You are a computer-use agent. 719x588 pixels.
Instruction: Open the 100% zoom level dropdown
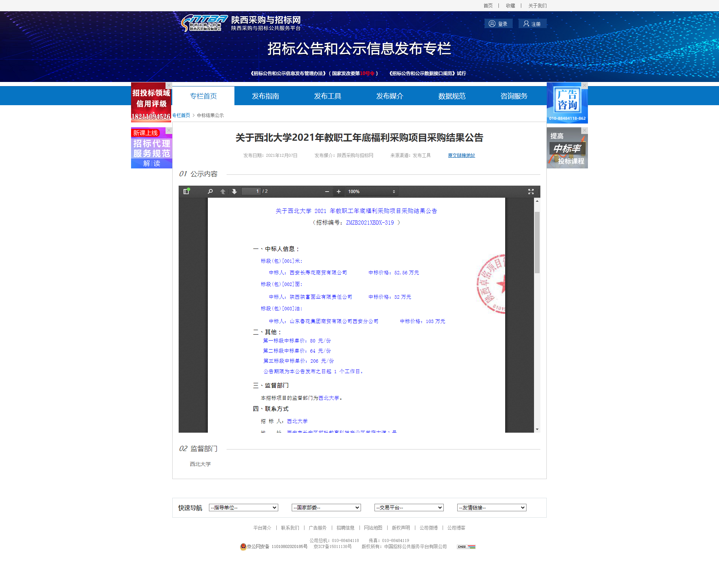371,192
